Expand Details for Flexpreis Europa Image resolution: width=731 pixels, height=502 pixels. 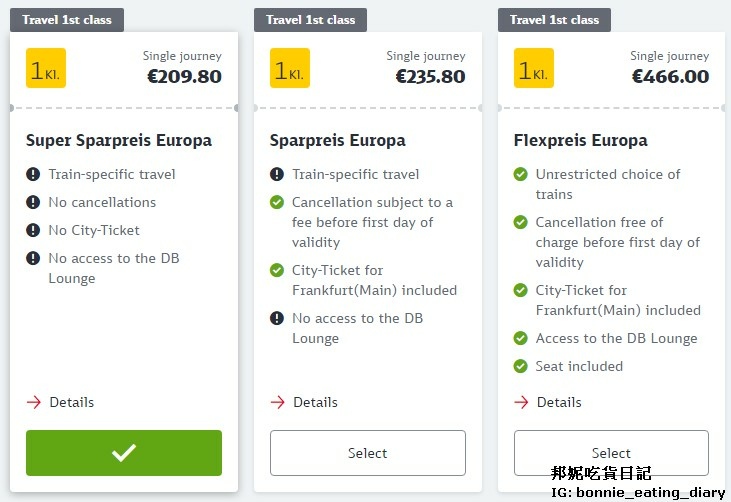[548, 402]
